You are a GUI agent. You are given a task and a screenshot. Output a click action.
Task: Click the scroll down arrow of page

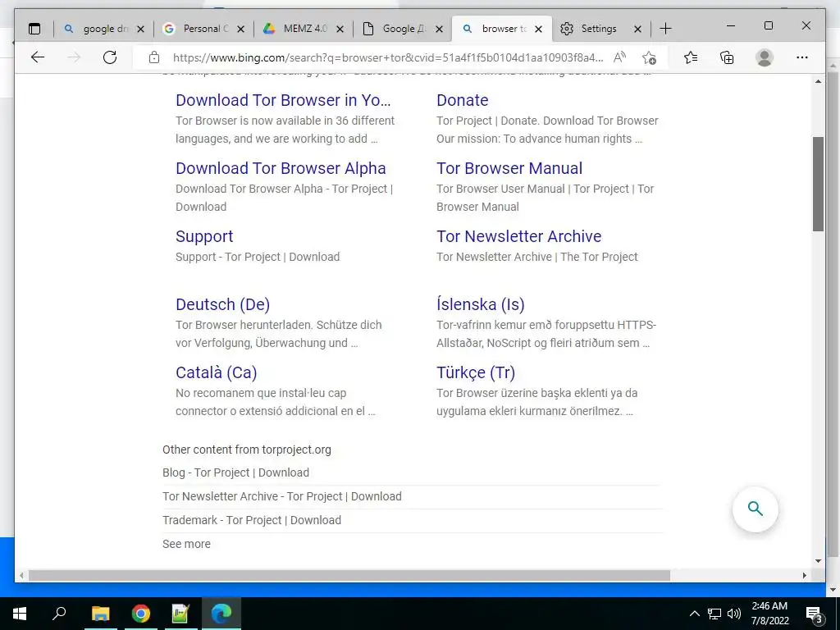[x=818, y=561]
